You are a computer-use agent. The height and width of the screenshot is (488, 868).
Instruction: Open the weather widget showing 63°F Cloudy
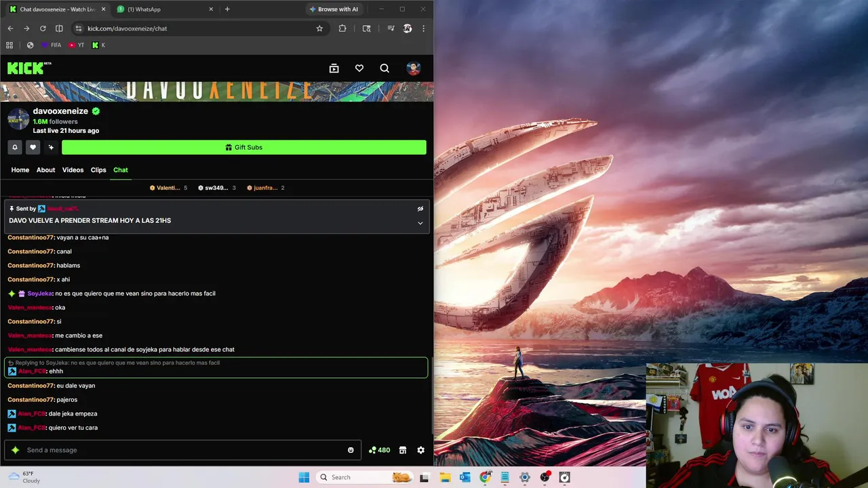tap(24, 477)
